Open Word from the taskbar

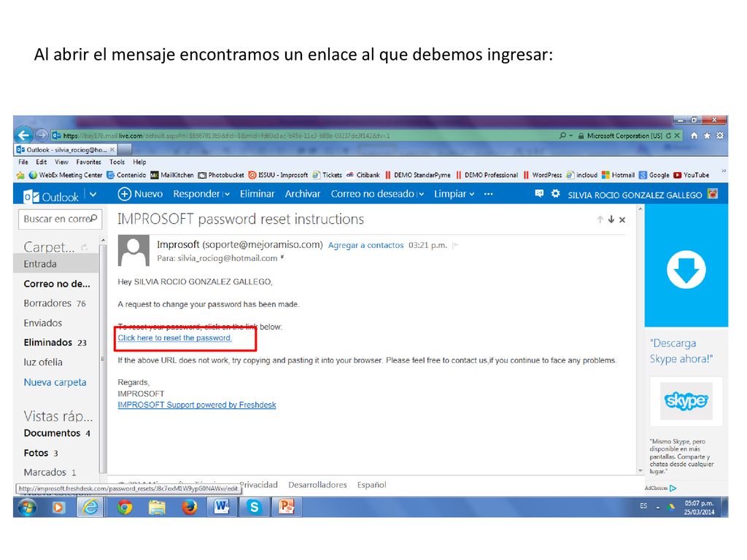(x=222, y=507)
